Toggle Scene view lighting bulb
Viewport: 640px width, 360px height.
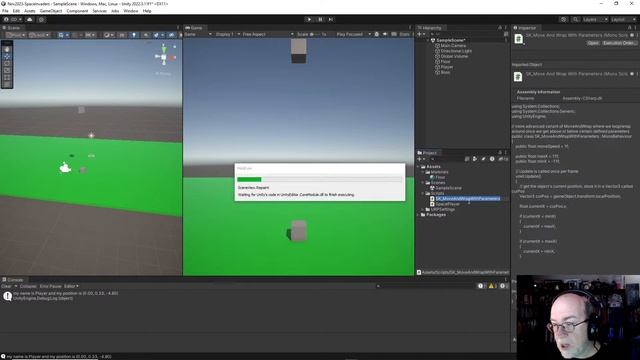(x=133, y=35)
